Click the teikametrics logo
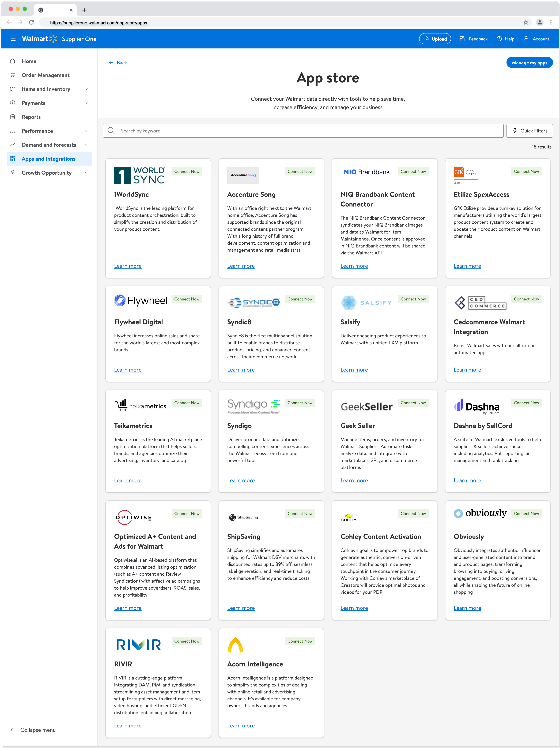 pyautogui.click(x=140, y=405)
